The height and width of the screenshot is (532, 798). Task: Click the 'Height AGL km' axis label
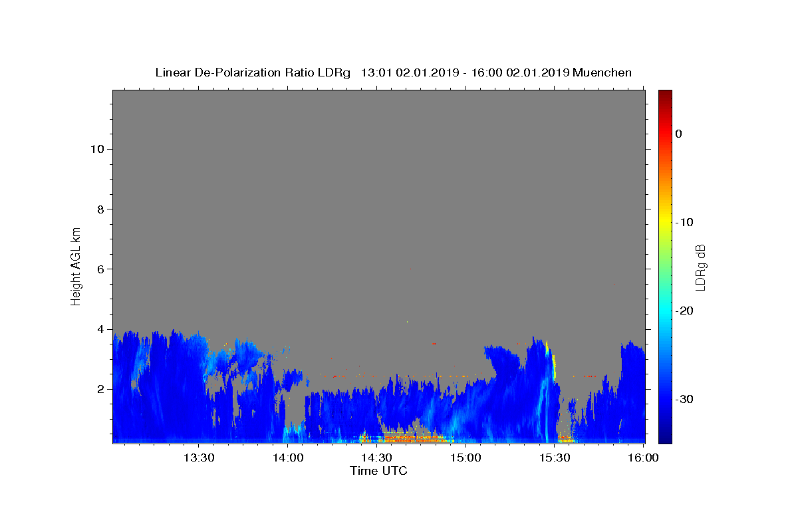tap(76, 266)
